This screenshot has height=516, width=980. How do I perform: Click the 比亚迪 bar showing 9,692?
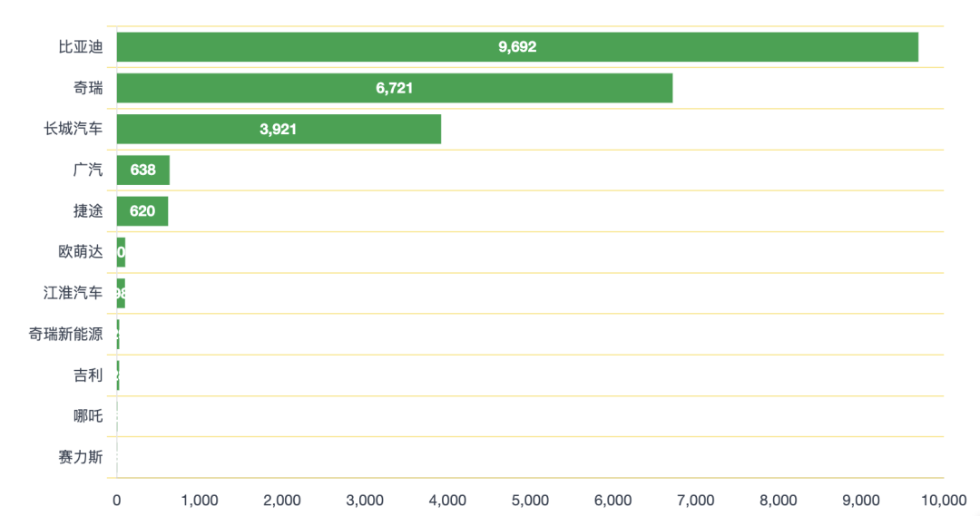click(x=517, y=47)
